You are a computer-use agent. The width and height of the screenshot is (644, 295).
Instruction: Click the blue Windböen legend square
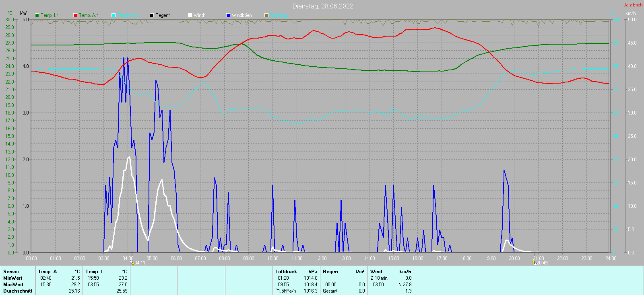[228, 15]
